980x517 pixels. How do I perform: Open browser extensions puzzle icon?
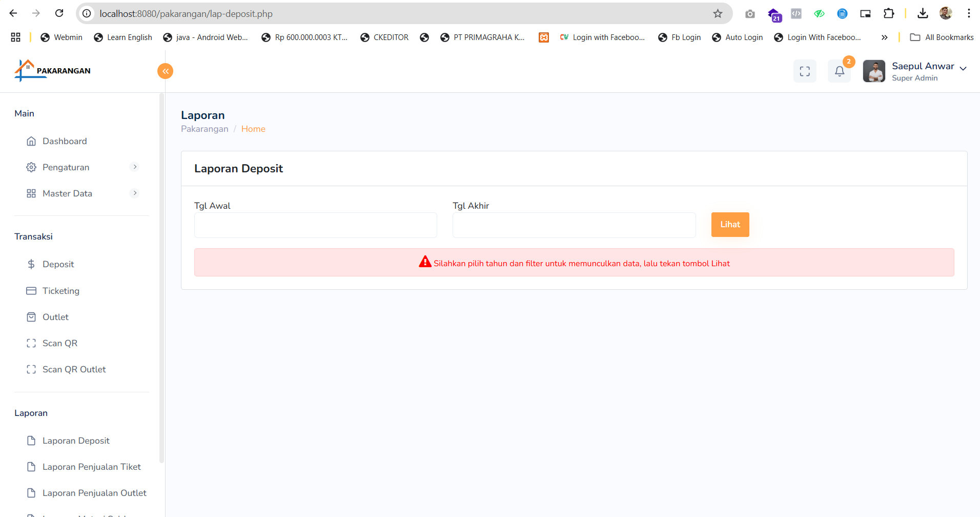click(889, 14)
